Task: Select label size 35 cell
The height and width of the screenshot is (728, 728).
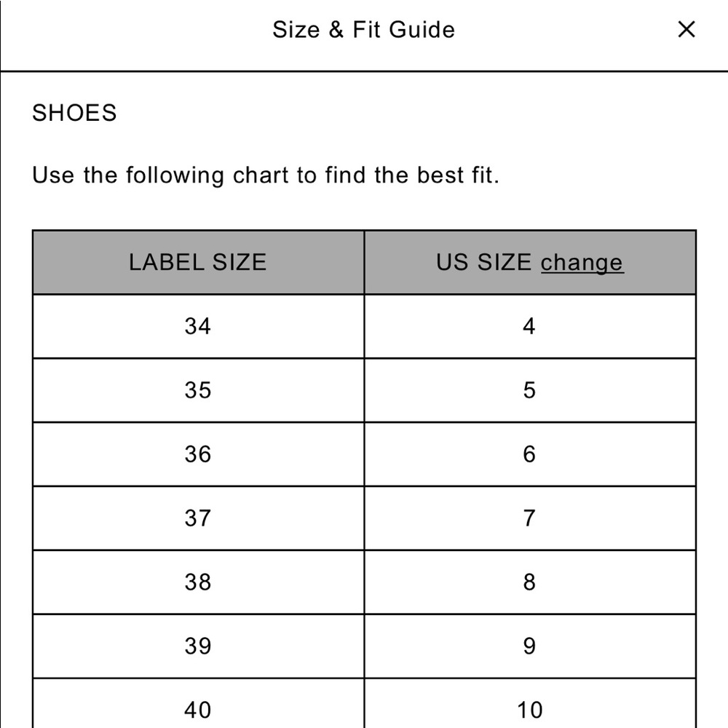Action: coord(198,390)
